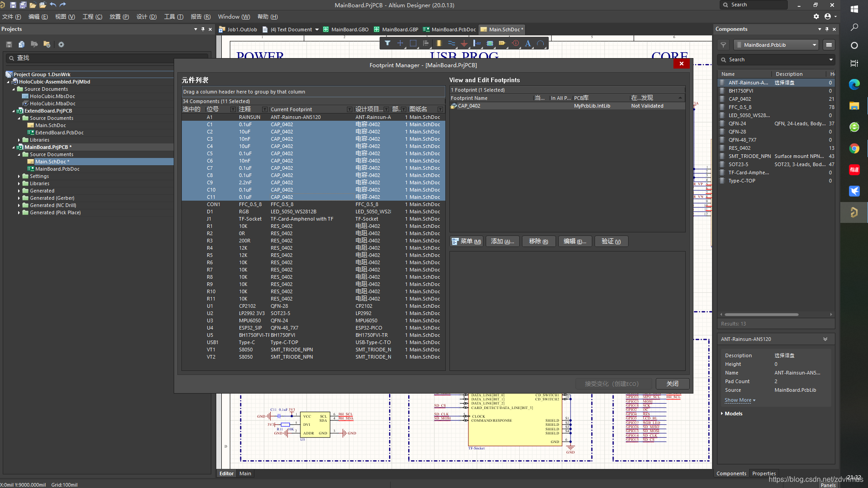The image size is (868, 488).
Task: Open MainBoard.PcbDoc in Projects tree
Action: (x=57, y=169)
